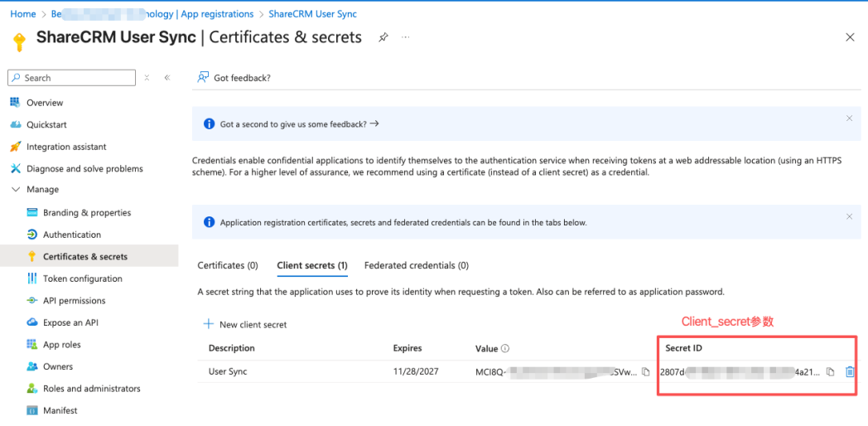Add a New client secret
Image resolution: width=868 pixels, height=426 pixels.
click(x=245, y=324)
